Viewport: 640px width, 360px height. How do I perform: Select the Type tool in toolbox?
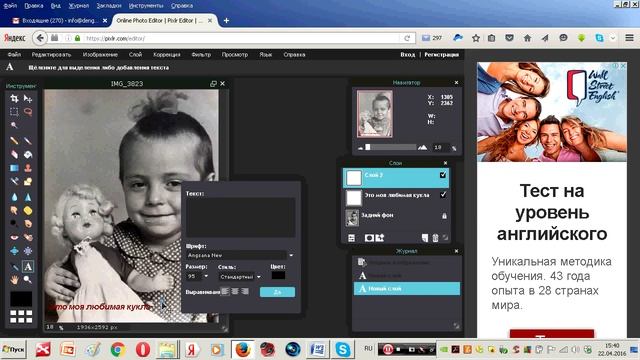coord(28,267)
